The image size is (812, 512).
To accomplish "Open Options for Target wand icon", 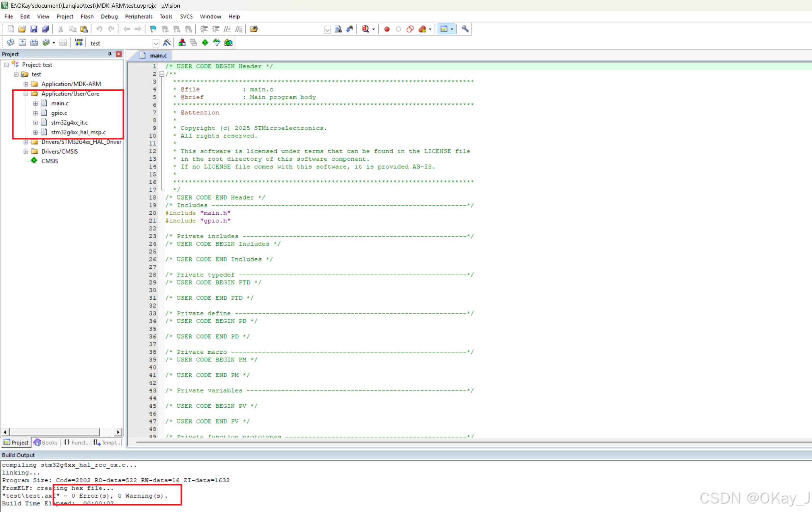I will tap(167, 42).
